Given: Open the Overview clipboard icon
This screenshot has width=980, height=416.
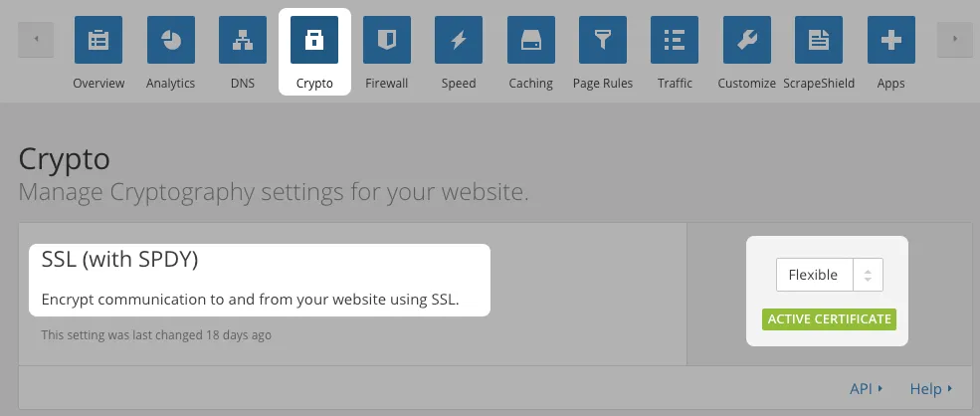Looking at the screenshot, I should 98,40.
